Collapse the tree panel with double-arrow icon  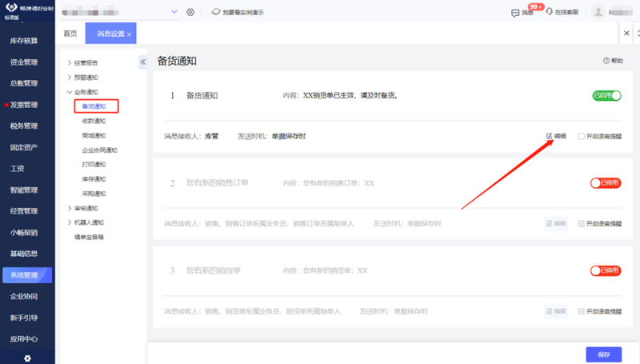[143, 62]
